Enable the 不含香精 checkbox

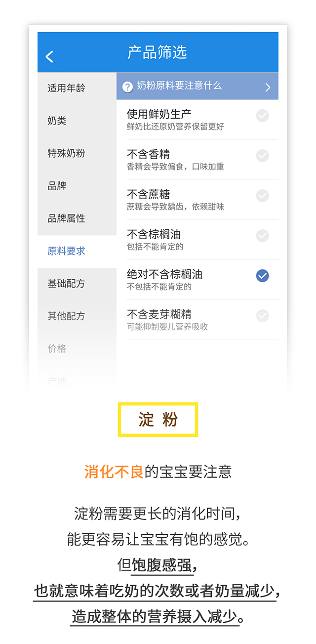click(x=262, y=156)
